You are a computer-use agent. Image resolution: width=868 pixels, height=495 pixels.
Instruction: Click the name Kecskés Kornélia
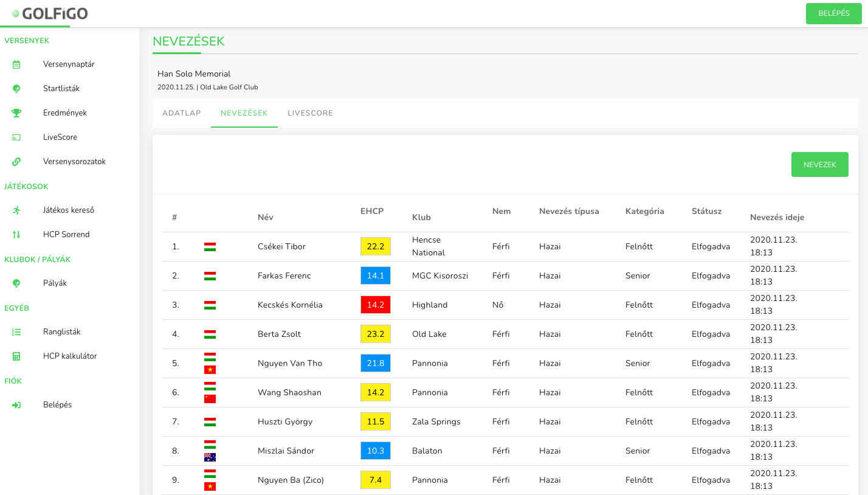coord(290,305)
